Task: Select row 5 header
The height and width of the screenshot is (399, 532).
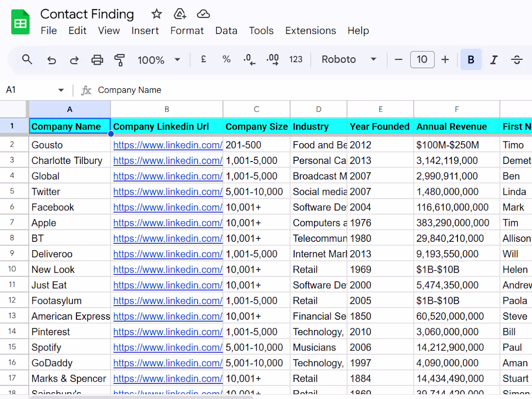Action: tap(12, 192)
